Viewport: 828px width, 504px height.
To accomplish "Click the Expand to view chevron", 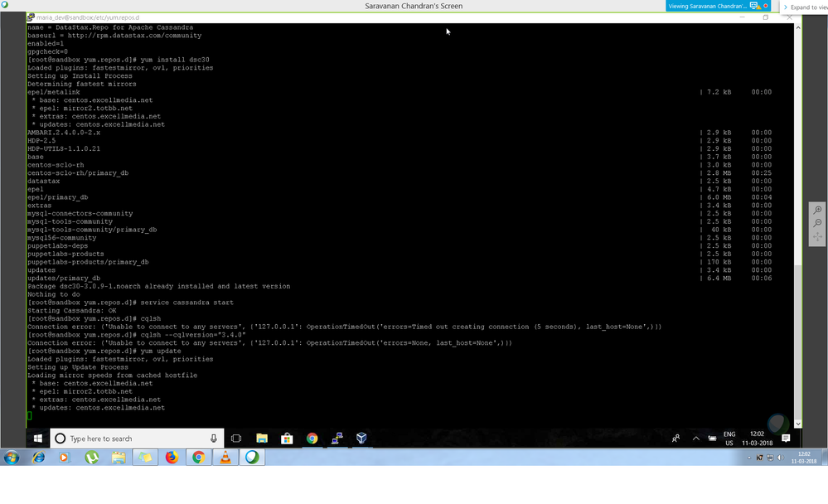I will click(x=786, y=6).
